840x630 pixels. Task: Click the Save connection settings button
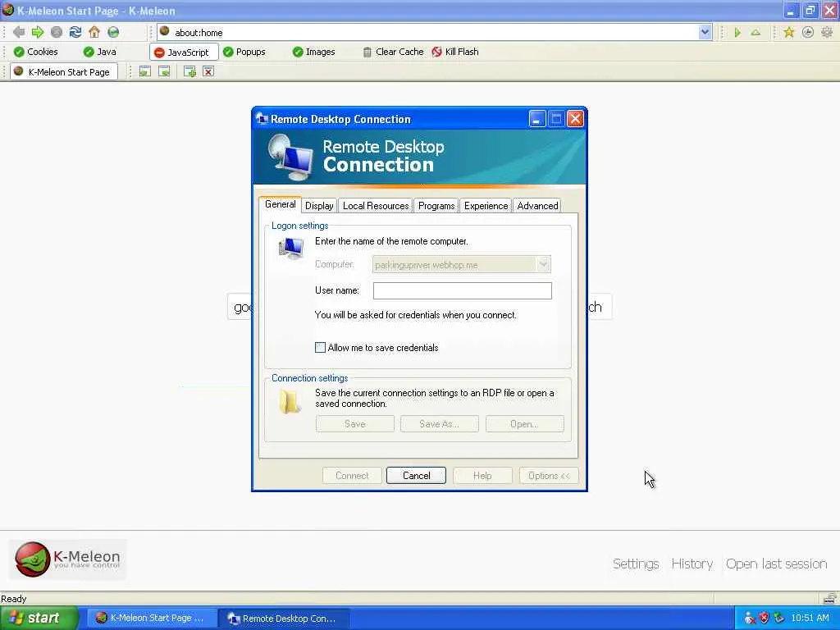[354, 424]
